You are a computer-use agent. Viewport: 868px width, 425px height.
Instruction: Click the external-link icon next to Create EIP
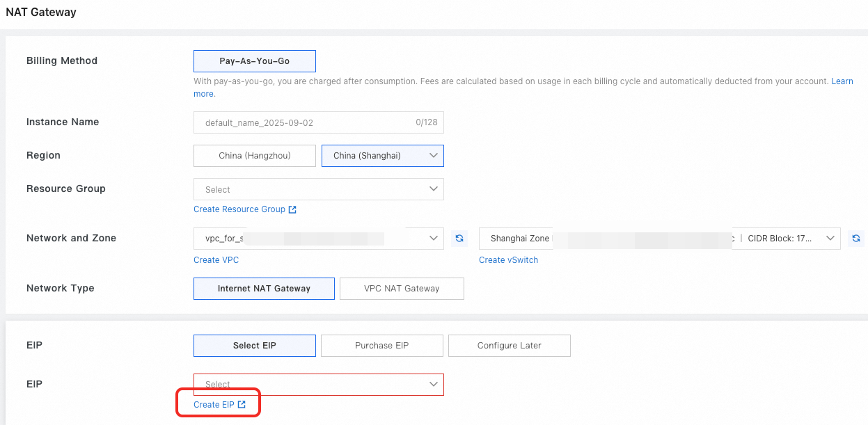[242, 405]
